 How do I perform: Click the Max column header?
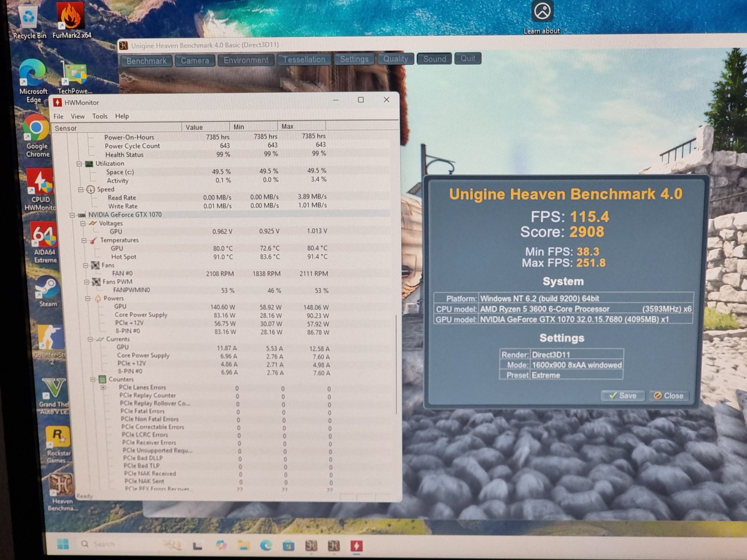tap(302, 126)
